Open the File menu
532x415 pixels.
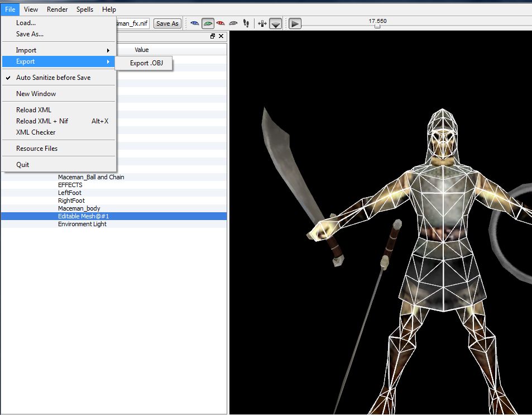(10, 9)
